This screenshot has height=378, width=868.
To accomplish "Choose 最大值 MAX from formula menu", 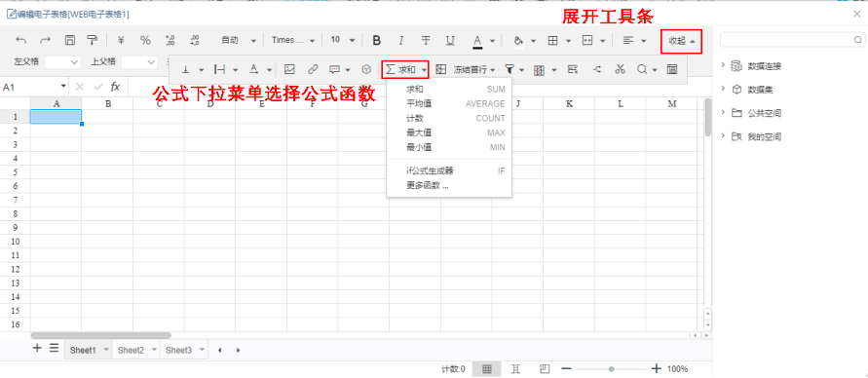I will tap(449, 132).
